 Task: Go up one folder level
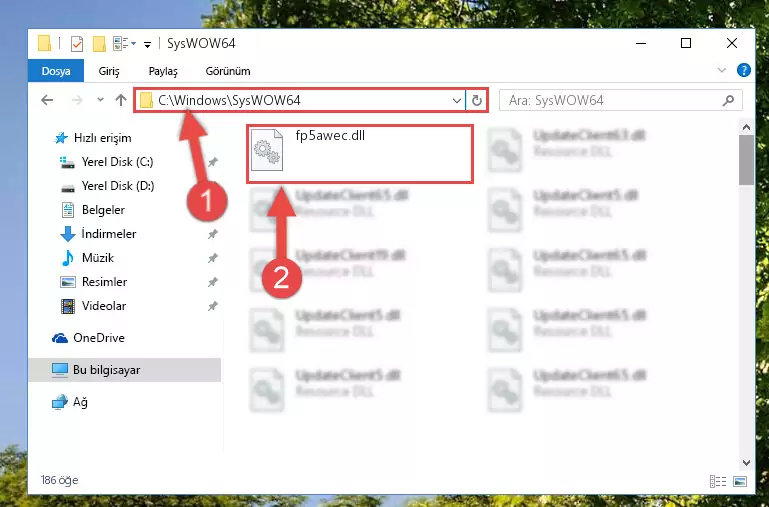coord(121,100)
